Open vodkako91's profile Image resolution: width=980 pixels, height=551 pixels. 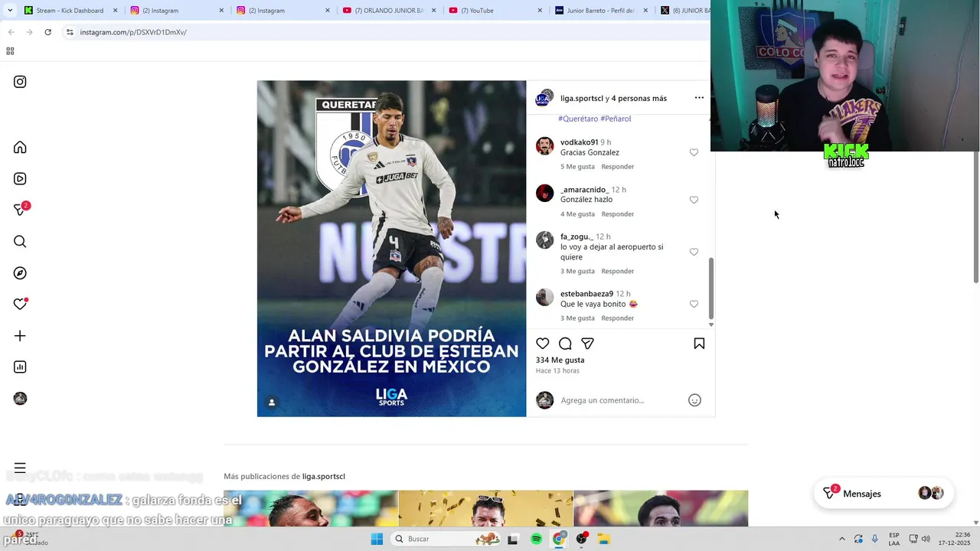point(579,142)
